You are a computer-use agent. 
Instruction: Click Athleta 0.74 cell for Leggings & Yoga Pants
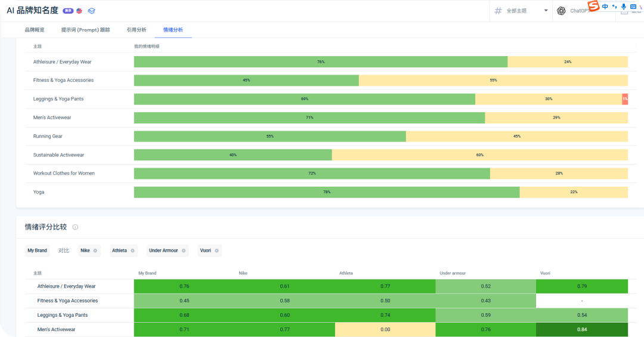(x=385, y=315)
